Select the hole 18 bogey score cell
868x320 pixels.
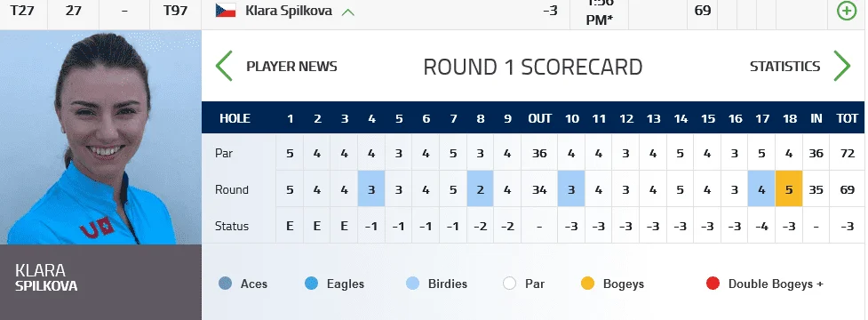point(789,188)
